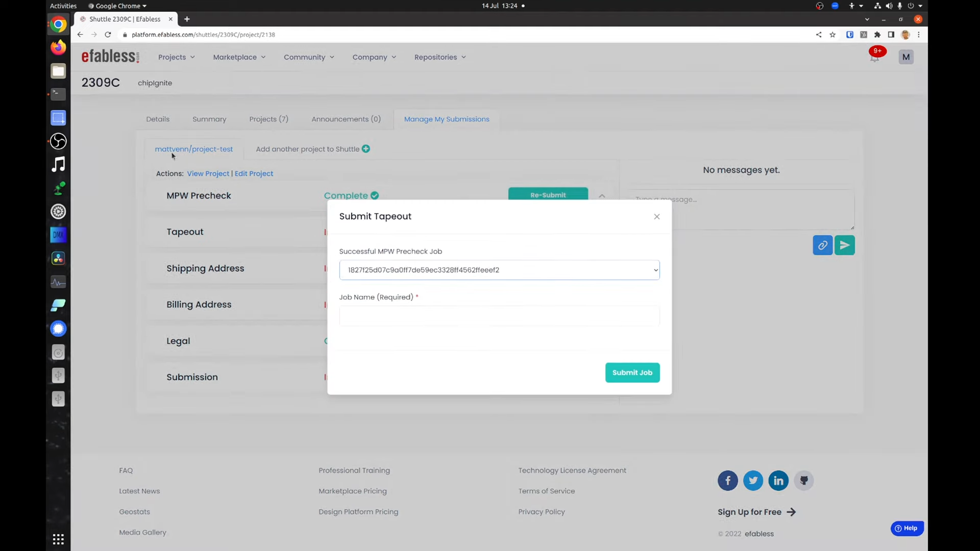Viewport: 980px width, 551px height.
Task: Select Manage My Submissions tab
Action: coord(447,119)
